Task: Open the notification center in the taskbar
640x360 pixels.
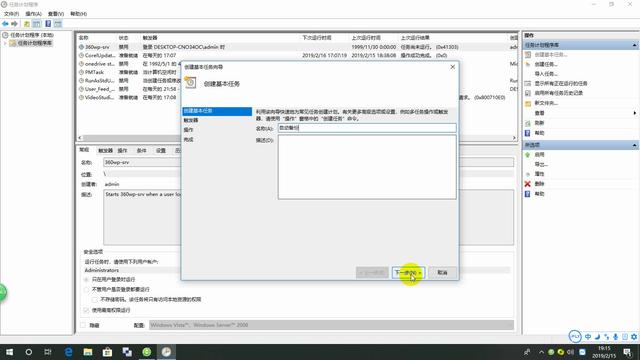Action: coord(627,352)
